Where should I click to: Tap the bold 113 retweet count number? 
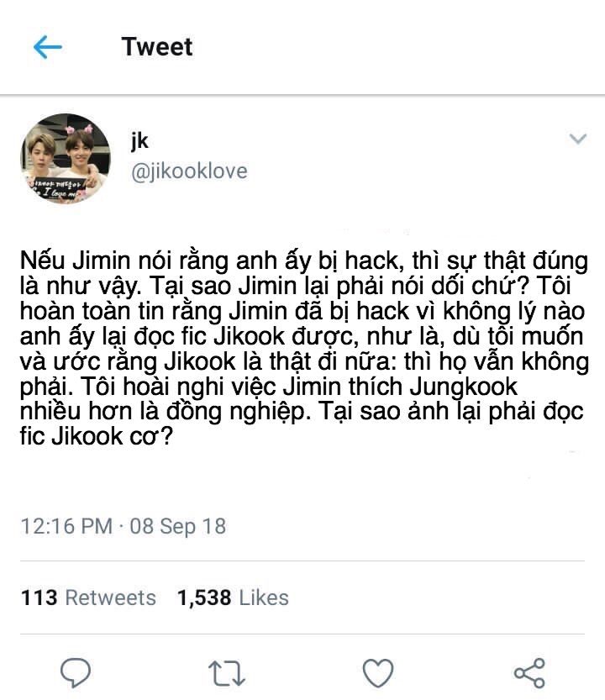pos(39,597)
